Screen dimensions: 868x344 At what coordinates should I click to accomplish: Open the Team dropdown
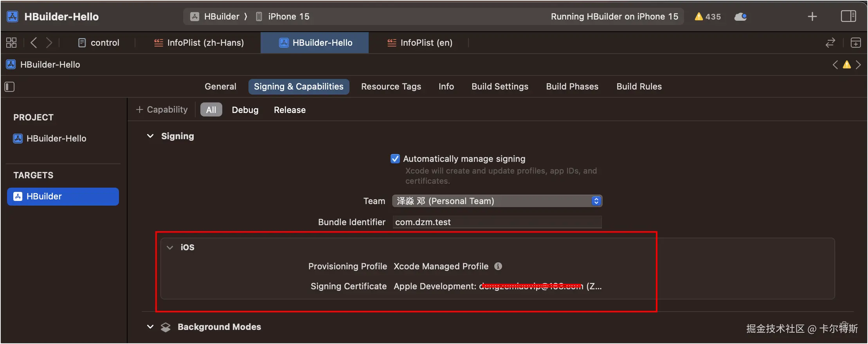497,201
